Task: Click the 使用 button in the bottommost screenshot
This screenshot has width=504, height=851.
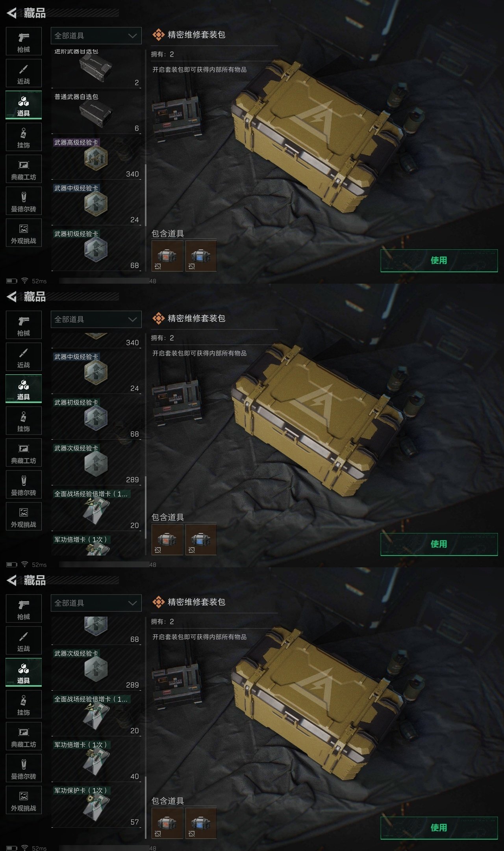Action: [x=439, y=828]
